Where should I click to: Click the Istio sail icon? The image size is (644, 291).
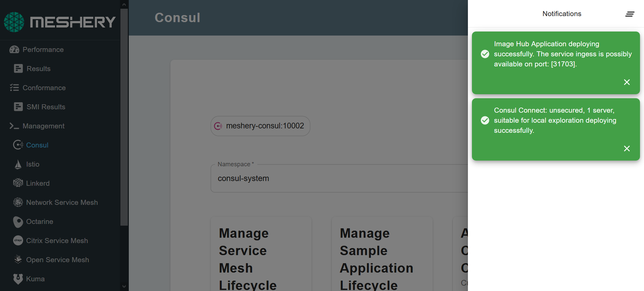point(18,164)
